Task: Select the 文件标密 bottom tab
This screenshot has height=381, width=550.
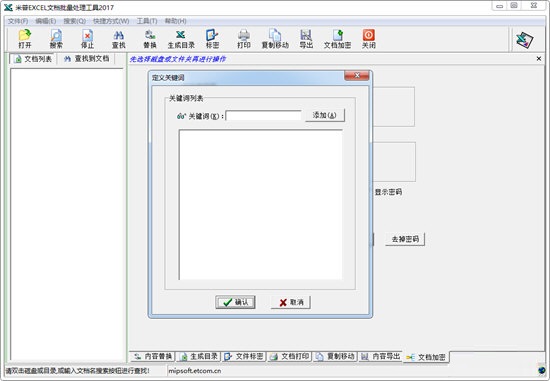Action: [x=244, y=356]
